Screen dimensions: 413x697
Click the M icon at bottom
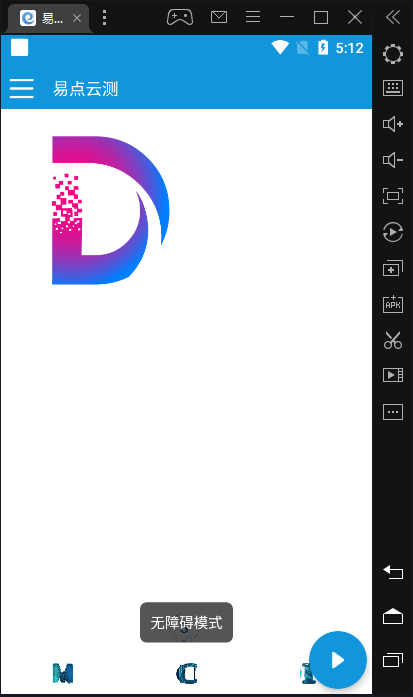pyautogui.click(x=63, y=673)
